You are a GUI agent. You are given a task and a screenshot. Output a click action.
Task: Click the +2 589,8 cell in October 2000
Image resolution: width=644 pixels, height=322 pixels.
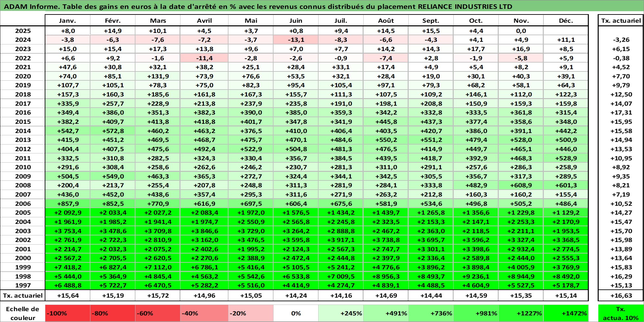click(476, 258)
